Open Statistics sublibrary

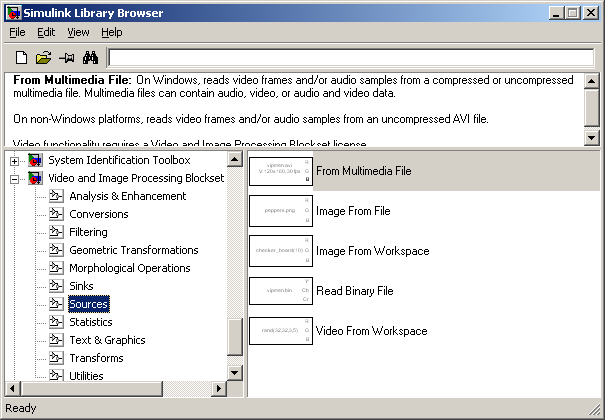pos(91,322)
